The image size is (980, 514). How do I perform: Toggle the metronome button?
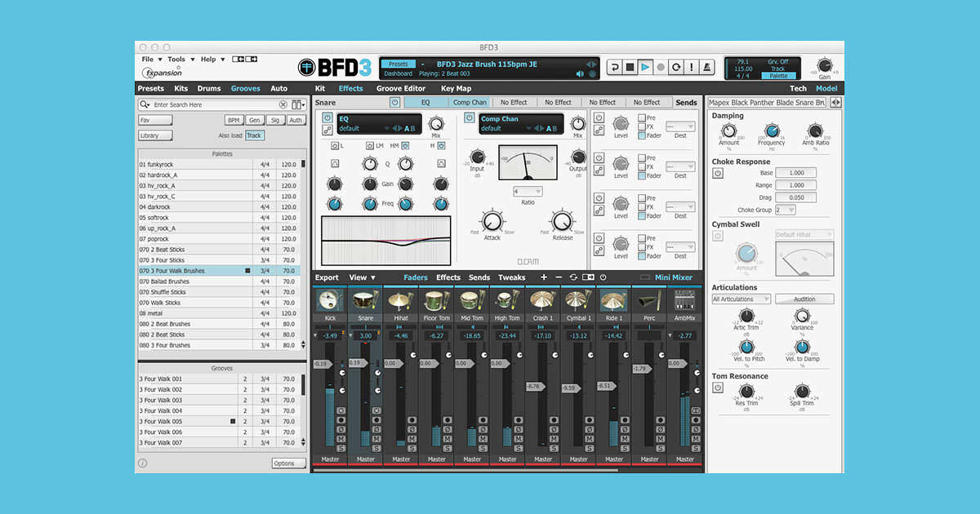[x=707, y=67]
